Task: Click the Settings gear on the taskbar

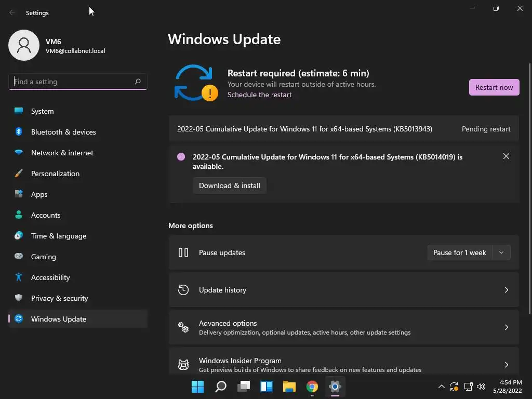Action: coord(335,387)
